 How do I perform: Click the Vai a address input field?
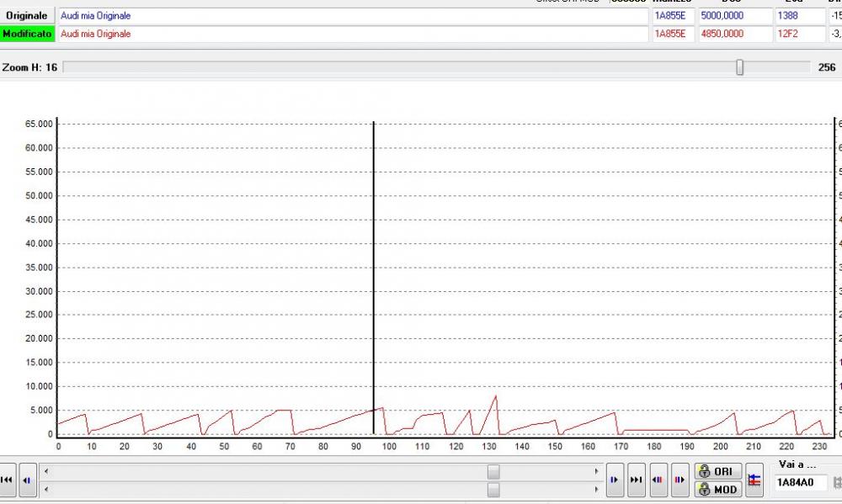coord(800,482)
